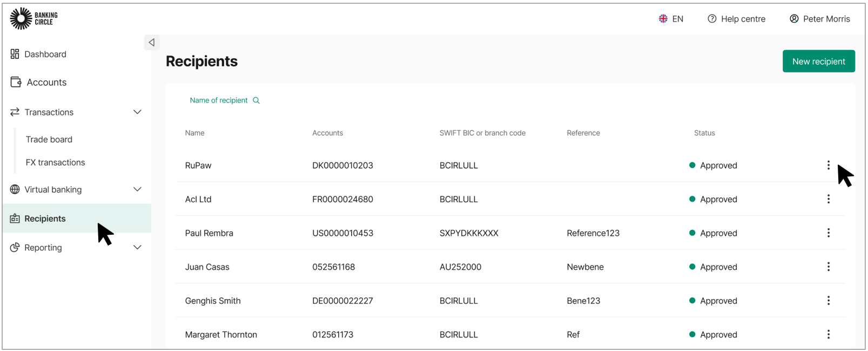Viewport: 868px width, 351px height.
Task: Click account number 012561173
Action: [x=333, y=335]
